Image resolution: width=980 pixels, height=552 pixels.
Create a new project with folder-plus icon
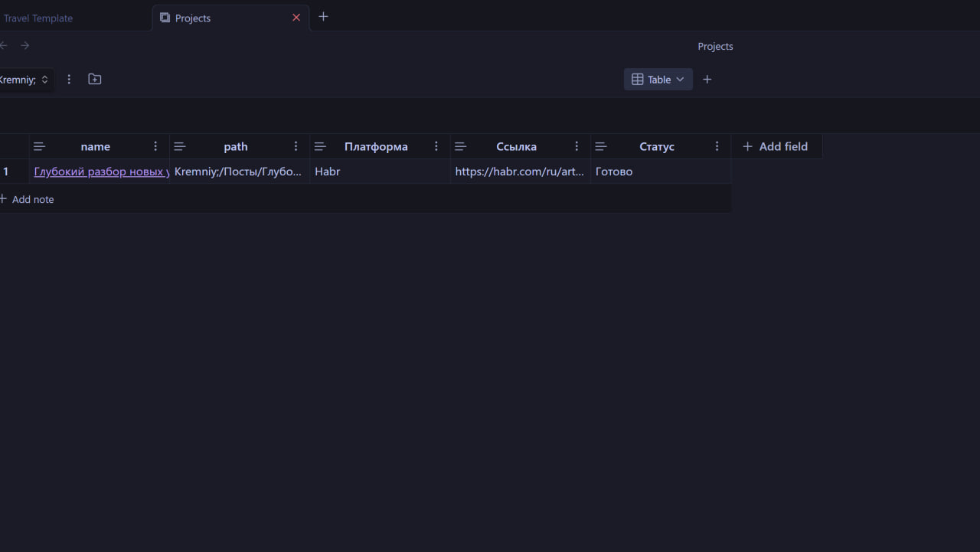(95, 80)
